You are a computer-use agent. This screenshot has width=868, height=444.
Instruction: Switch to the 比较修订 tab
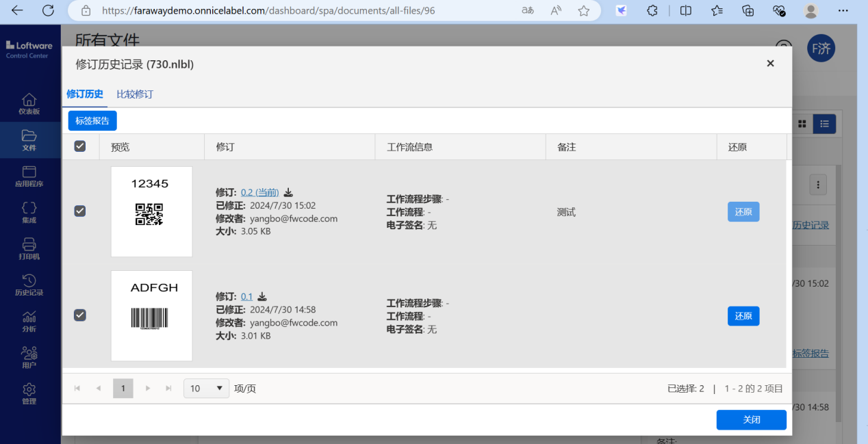(135, 94)
